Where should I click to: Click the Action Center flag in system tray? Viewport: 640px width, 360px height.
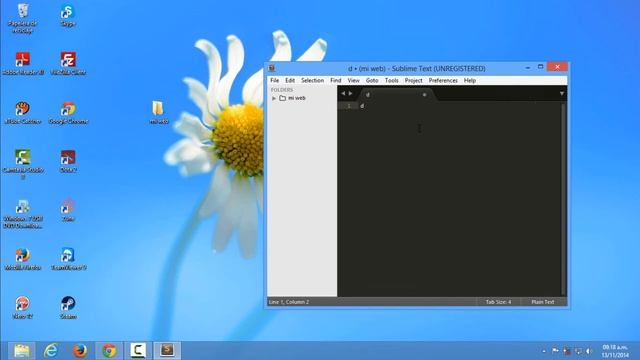pos(555,351)
